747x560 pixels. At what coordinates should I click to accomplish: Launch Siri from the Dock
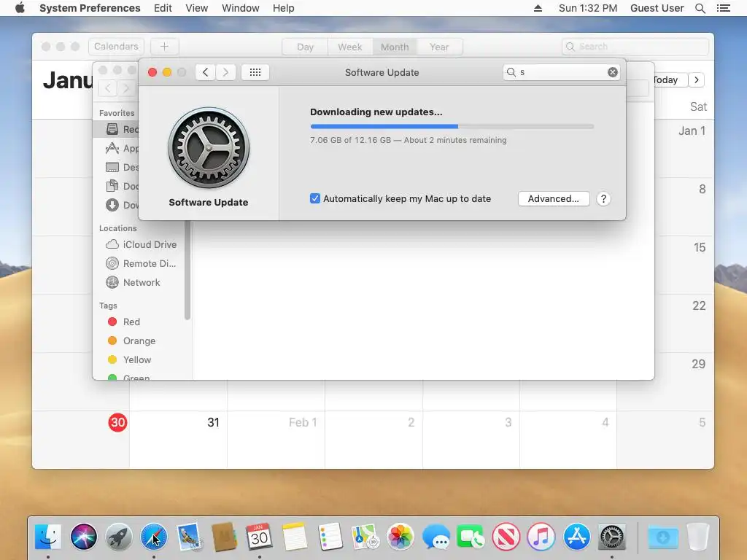(83, 537)
